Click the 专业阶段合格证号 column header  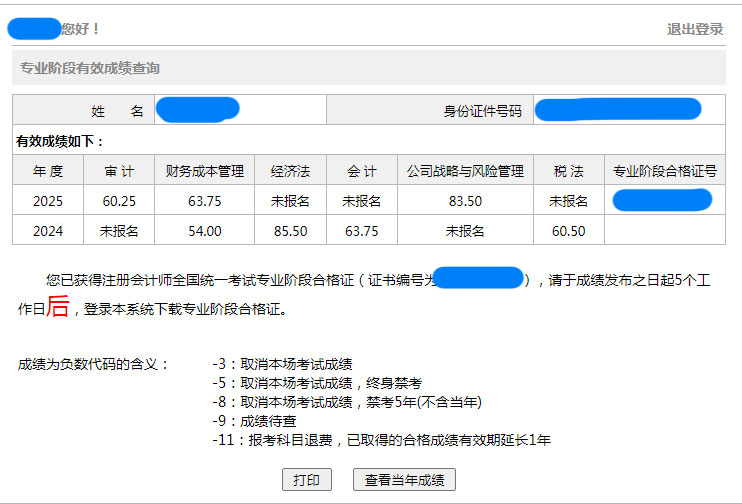click(x=665, y=171)
